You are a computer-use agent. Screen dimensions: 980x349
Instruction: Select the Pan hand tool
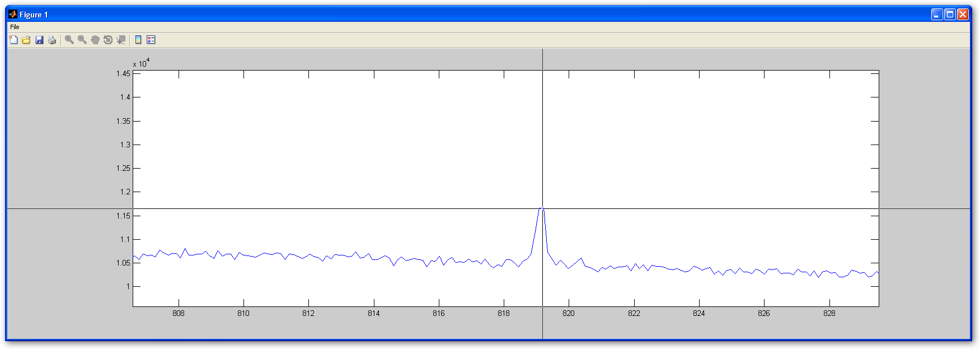point(95,40)
